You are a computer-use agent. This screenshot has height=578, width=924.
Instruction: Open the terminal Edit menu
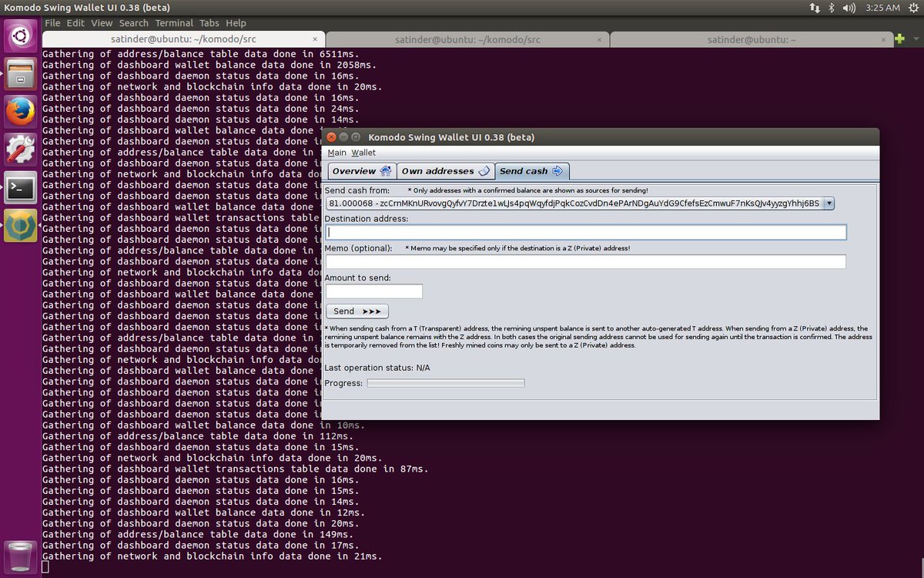(75, 23)
